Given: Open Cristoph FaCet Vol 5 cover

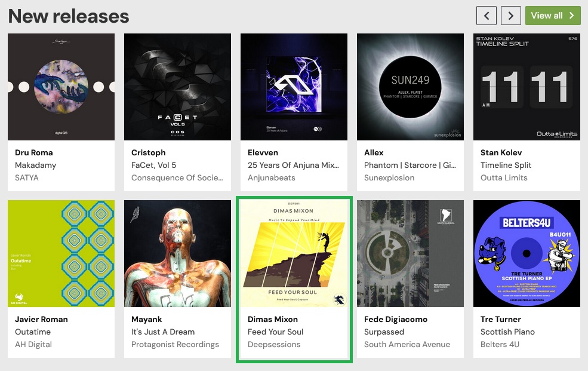Looking at the screenshot, I should [x=177, y=87].
